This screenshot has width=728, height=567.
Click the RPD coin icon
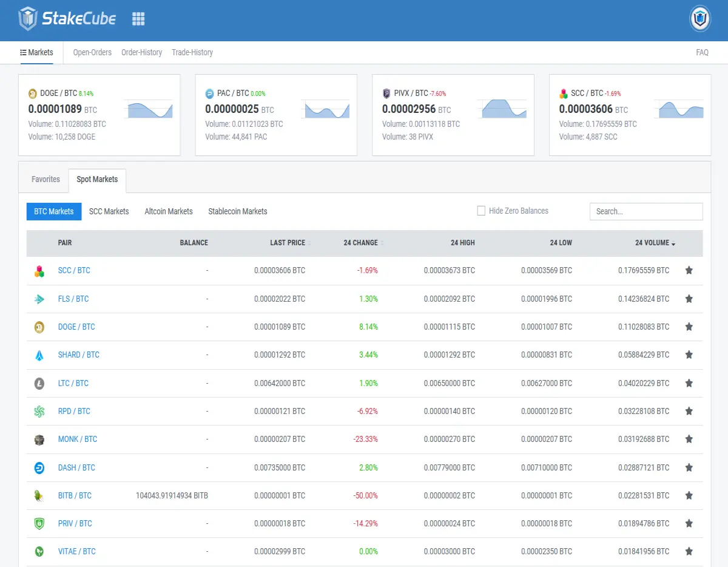(x=39, y=411)
